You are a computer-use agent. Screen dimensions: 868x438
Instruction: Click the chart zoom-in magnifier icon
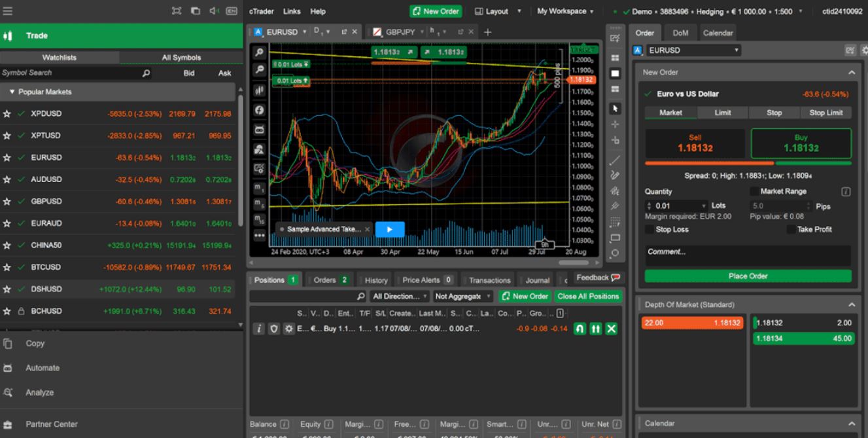click(260, 52)
